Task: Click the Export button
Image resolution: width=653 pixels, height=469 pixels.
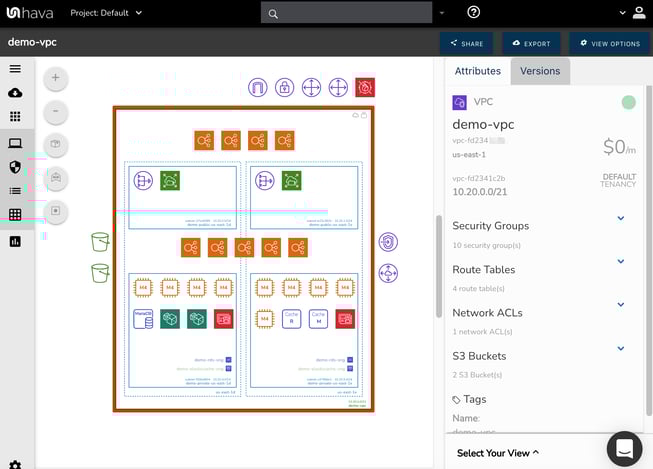Action: (531, 44)
